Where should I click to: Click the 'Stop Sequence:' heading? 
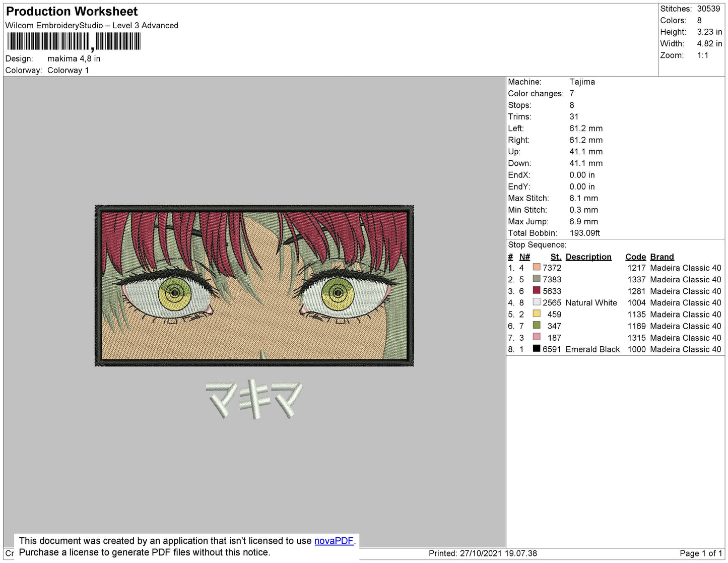[x=537, y=244]
